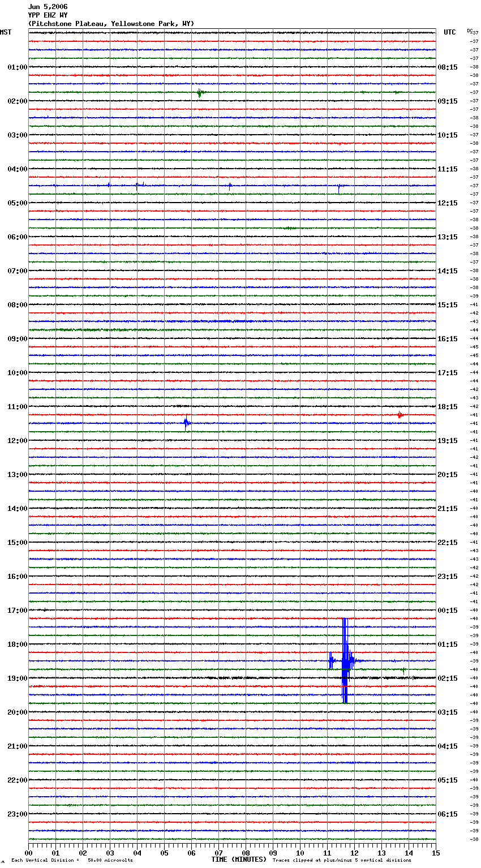
Task: Click the green event burst before 02:00
Action: click(x=200, y=93)
